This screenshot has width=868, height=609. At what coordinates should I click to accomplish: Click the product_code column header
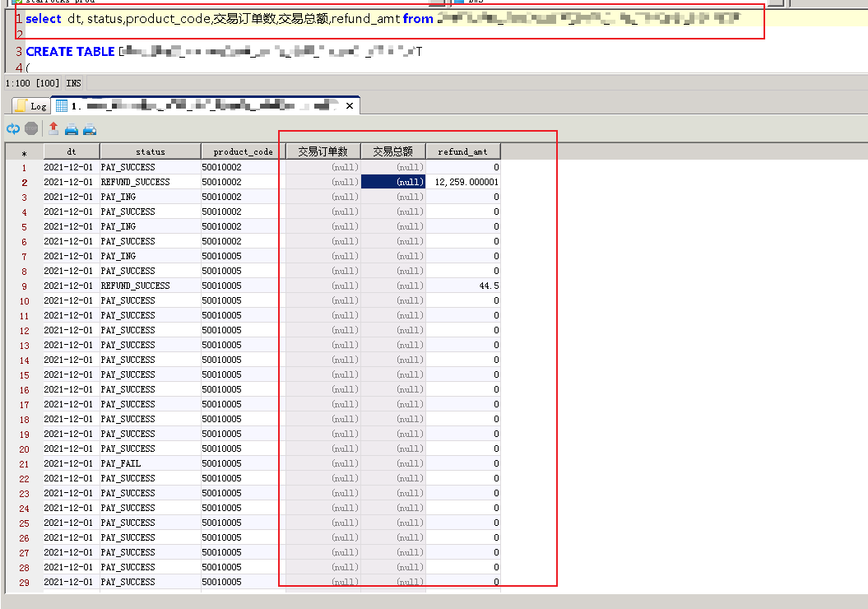243,151
